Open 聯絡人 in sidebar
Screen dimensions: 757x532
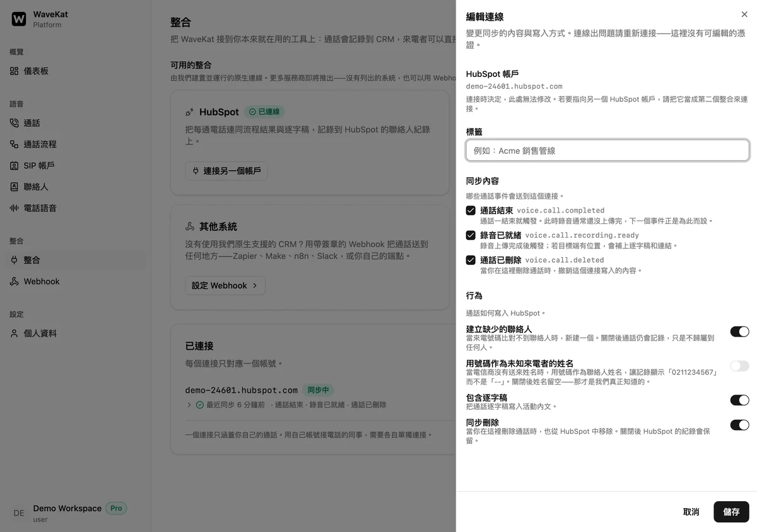[75, 187]
